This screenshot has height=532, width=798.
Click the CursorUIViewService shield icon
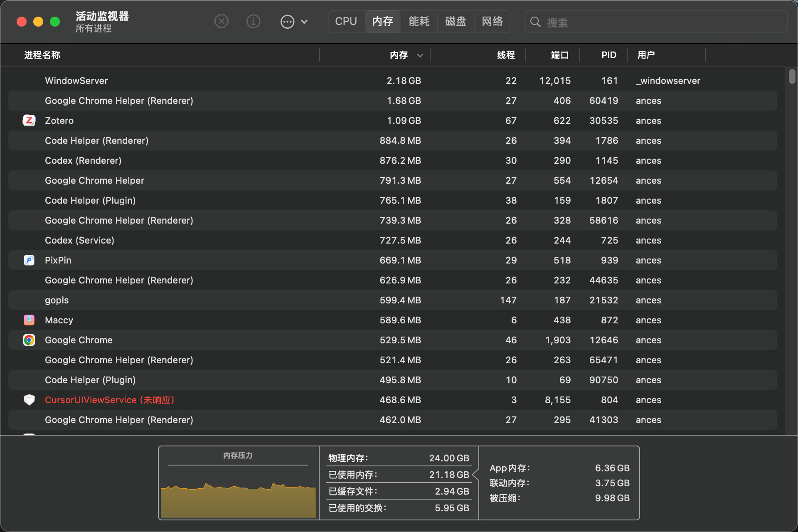coord(29,400)
